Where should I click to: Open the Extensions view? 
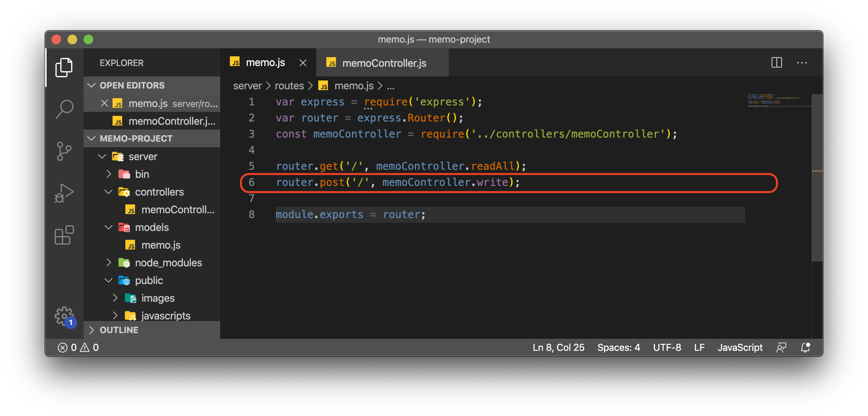[64, 235]
